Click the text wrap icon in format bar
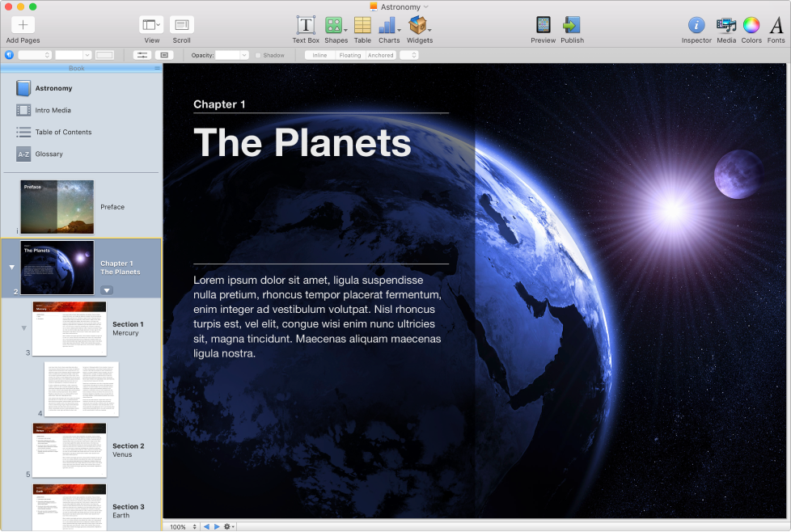The width and height of the screenshot is (791, 532). [164, 55]
